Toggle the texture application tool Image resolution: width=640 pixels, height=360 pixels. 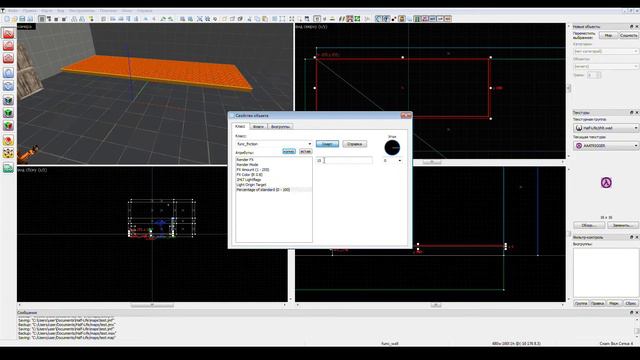pyautogui.click(x=8, y=100)
